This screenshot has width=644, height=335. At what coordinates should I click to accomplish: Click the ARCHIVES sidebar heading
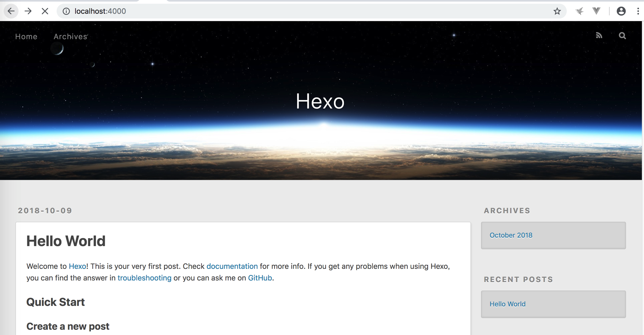pos(507,211)
